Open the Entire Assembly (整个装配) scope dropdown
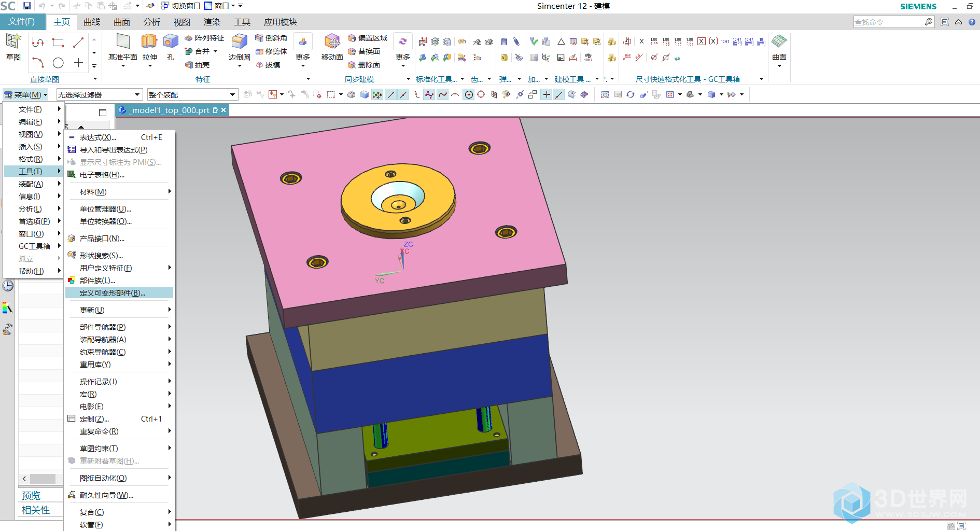980x531 pixels. point(192,94)
